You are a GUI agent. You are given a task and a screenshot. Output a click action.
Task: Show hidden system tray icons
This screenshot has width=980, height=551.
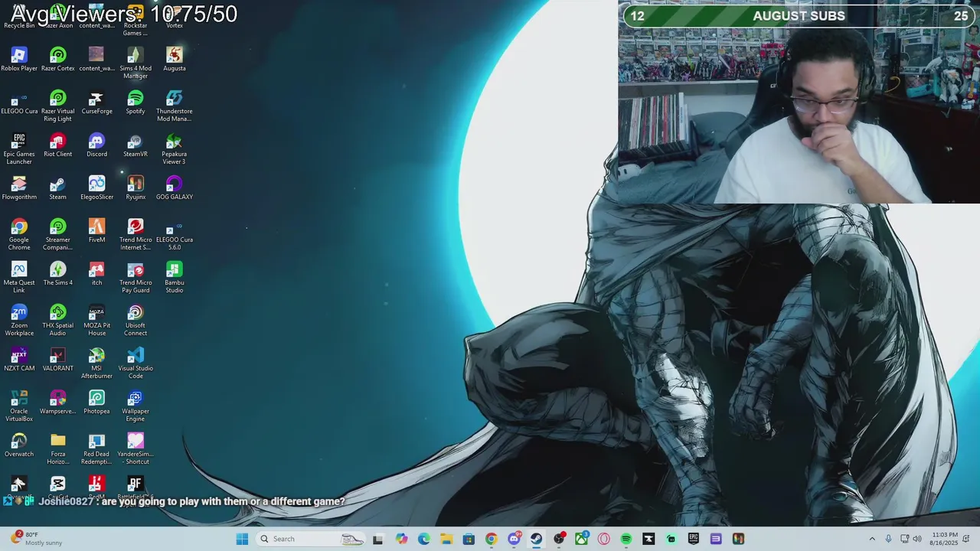(x=872, y=539)
